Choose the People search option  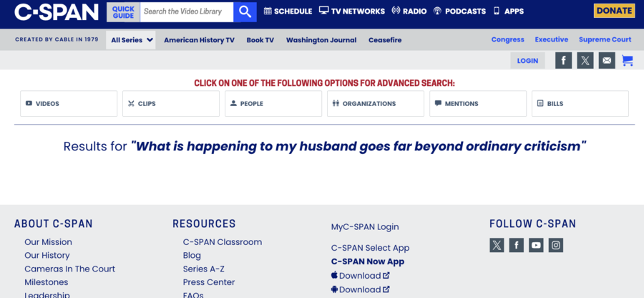point(273,104)
